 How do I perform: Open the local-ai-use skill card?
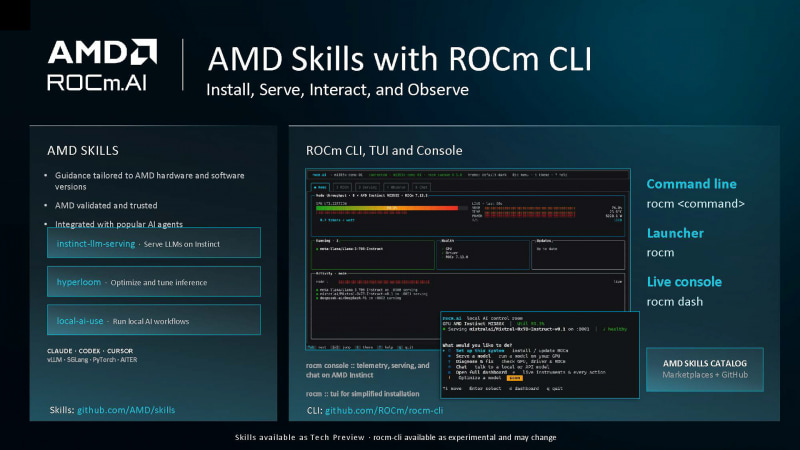154,320
